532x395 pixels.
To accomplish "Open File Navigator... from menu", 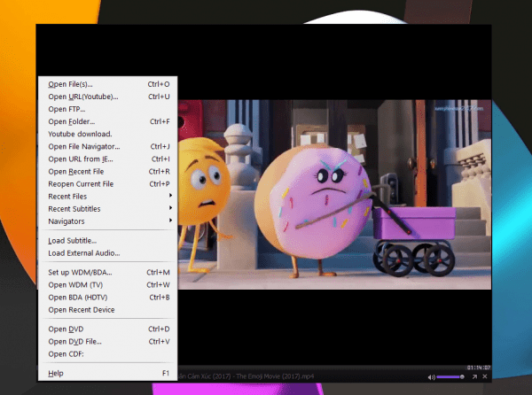I will click(108, 147).
